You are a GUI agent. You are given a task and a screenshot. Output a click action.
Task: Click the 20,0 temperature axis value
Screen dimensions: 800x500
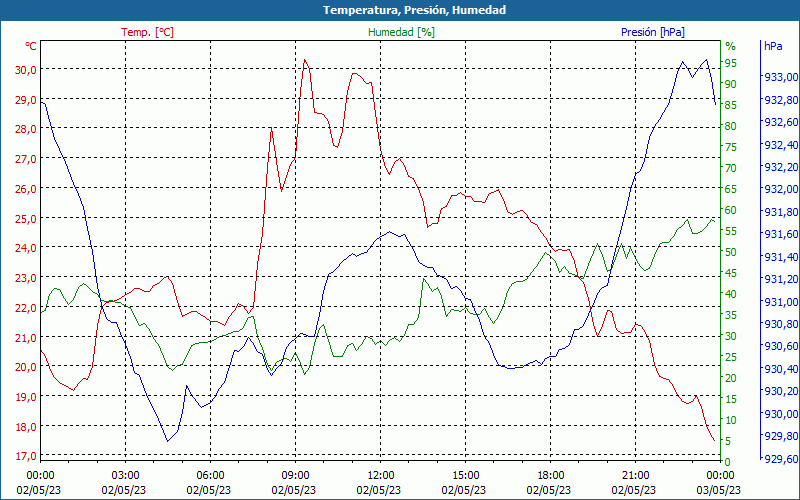click(x=26, y=367)
